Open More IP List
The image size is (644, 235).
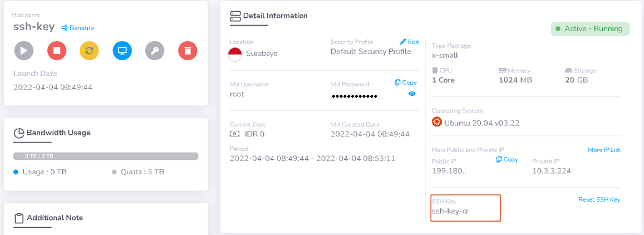click(x=604, y=150)
